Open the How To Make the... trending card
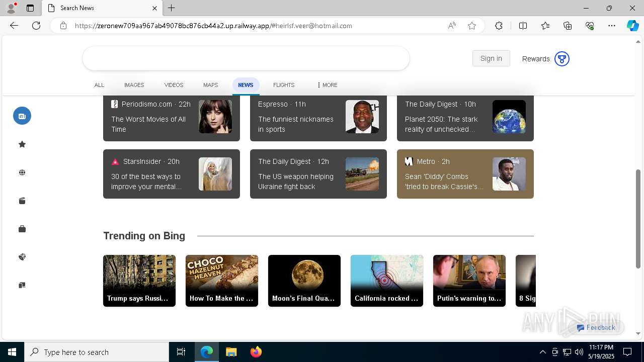 (222, 281)
